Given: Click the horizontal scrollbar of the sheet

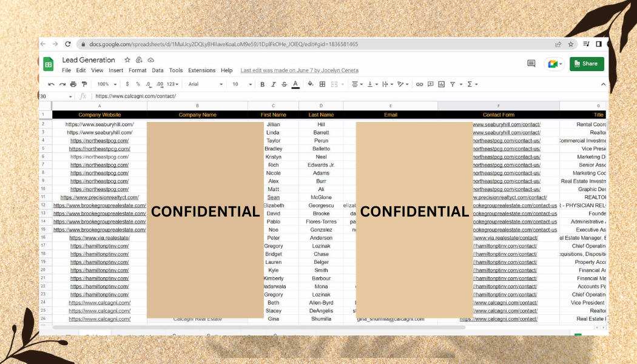Looking at the screenshot, I should click(259, 328).
